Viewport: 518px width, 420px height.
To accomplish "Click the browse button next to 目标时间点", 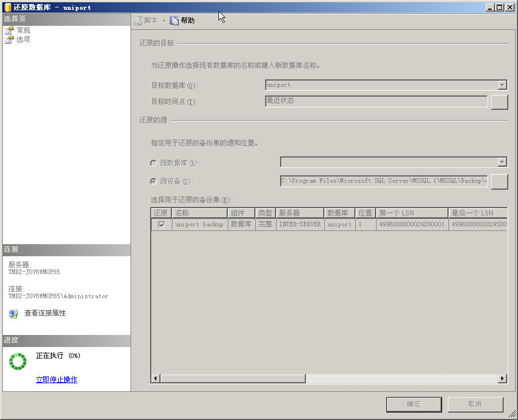I will (x=498, y=102).
